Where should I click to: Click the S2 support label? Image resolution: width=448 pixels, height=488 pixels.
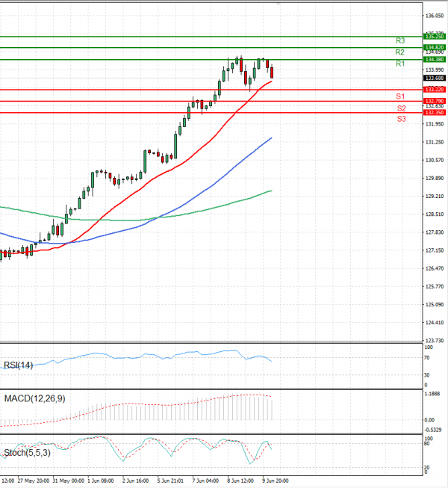[x=402, y=108]
